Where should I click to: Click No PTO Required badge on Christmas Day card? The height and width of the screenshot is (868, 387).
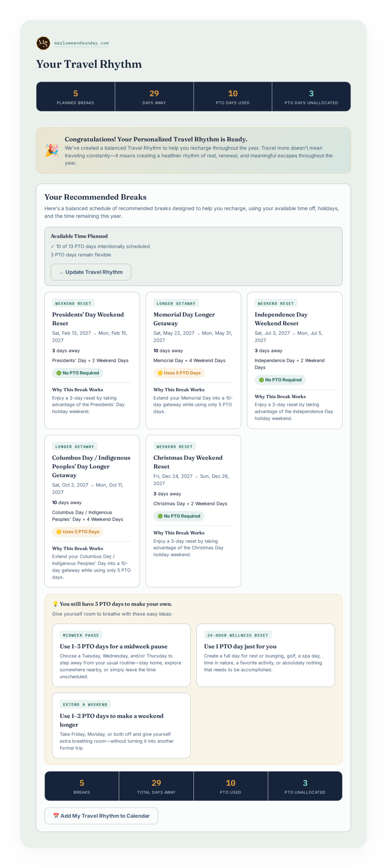pos(179,516)
